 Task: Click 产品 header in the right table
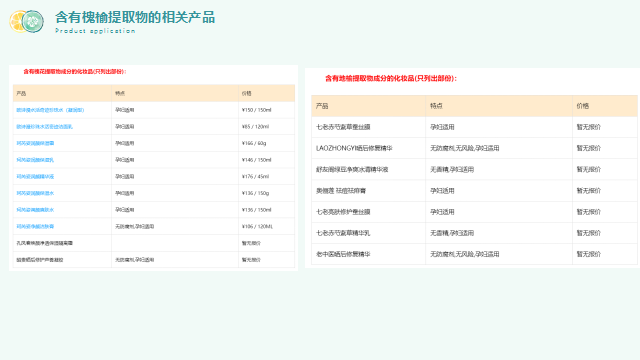click(322, 106)
